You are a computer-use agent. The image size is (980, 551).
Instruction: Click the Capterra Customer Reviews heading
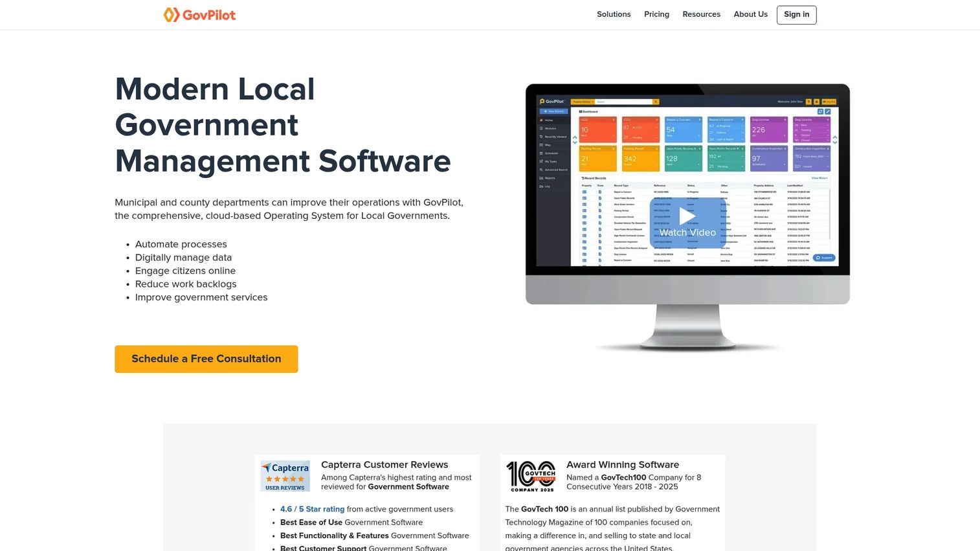[384, 464]
